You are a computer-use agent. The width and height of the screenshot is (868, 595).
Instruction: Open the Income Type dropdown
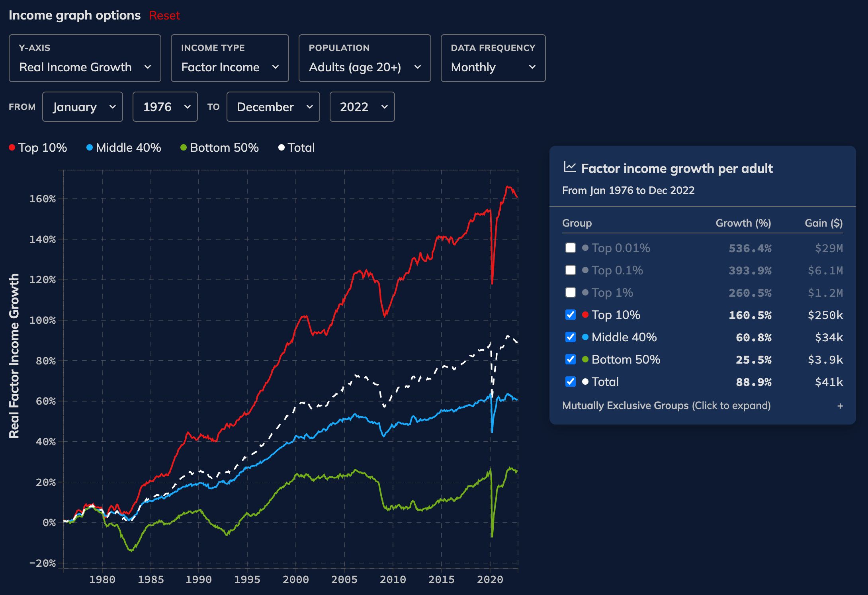(x=230, y=58)
